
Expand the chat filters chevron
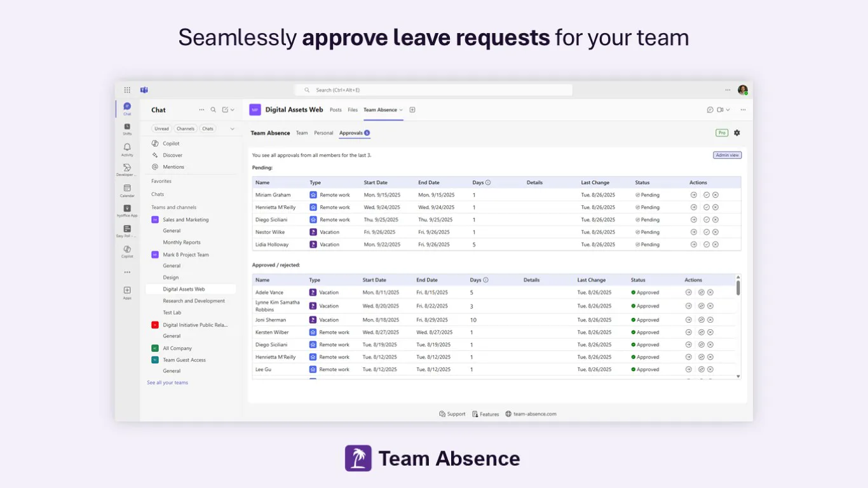pyautogui.click(x=232, y=128)
